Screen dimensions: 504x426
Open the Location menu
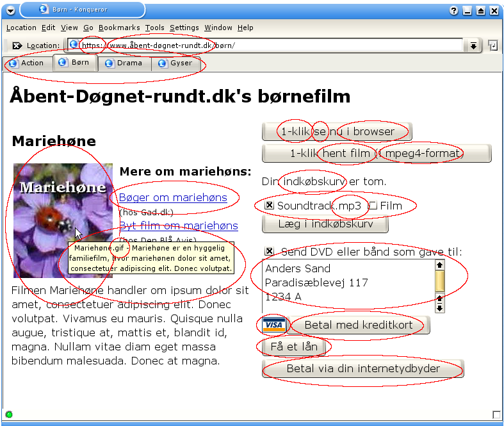(x=21, y=28)
